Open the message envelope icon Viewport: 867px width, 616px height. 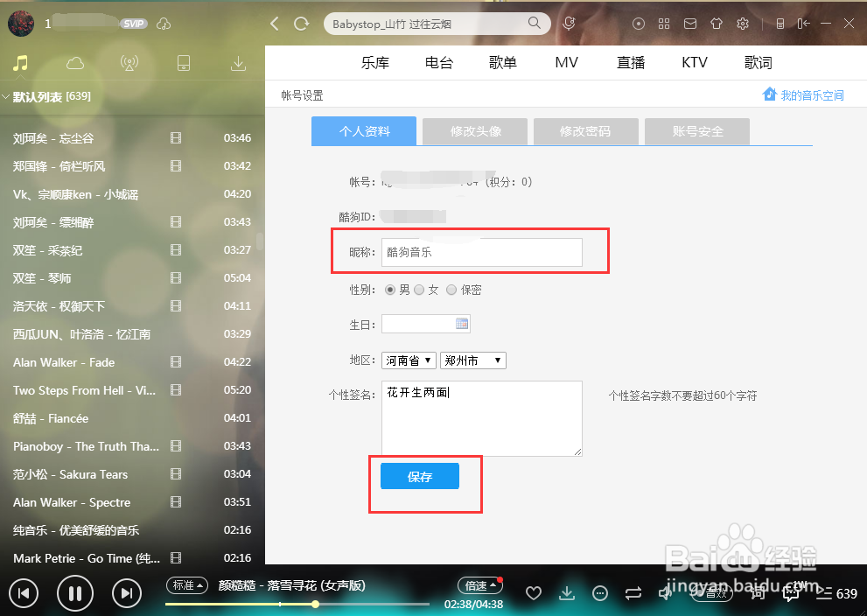pyautogui.click(x=690, y=24)
